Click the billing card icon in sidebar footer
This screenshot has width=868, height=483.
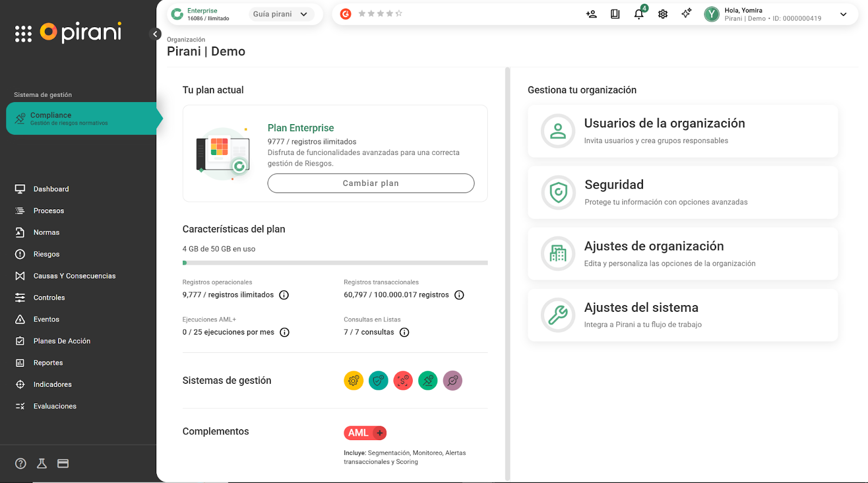click(x=63, y=463)
